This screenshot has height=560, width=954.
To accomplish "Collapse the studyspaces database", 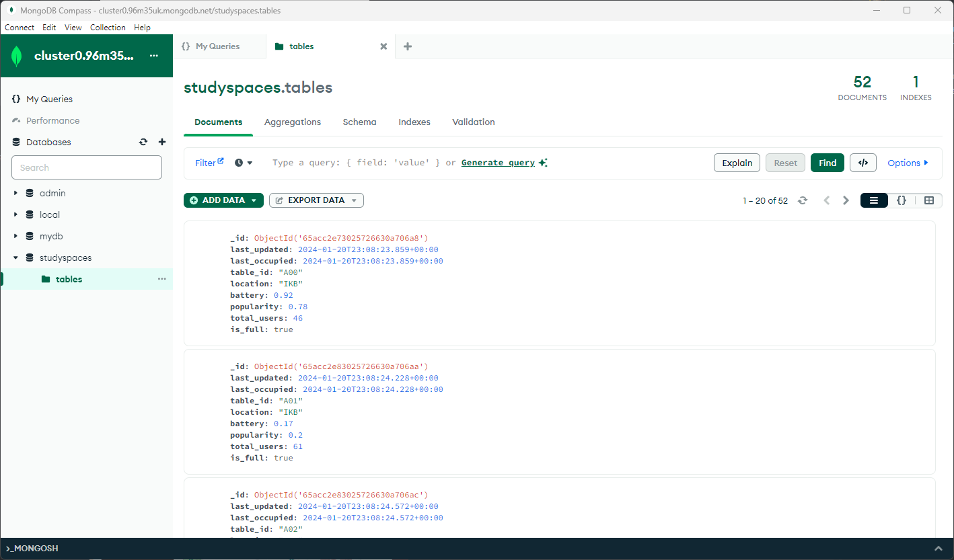I will tap(15, 257).
